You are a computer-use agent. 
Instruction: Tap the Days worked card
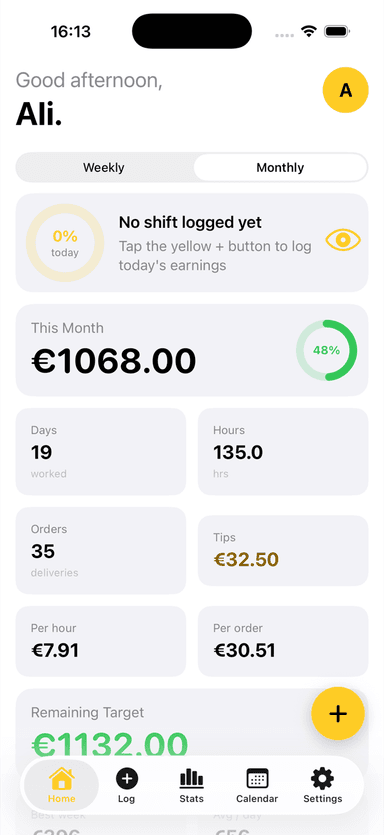click(x=101, y=452)
